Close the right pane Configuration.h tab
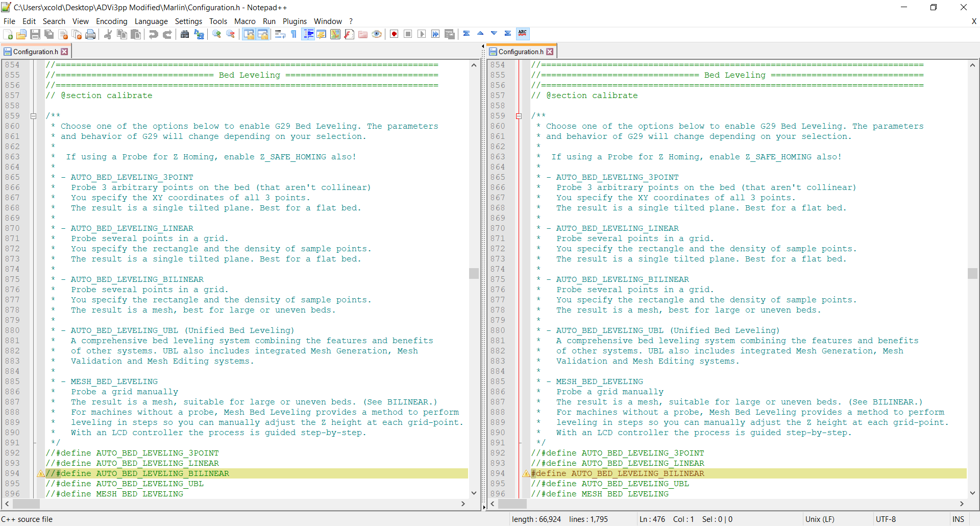Image resolution: width=980 pixels, height=526 pixels. (x=550, y=52)
